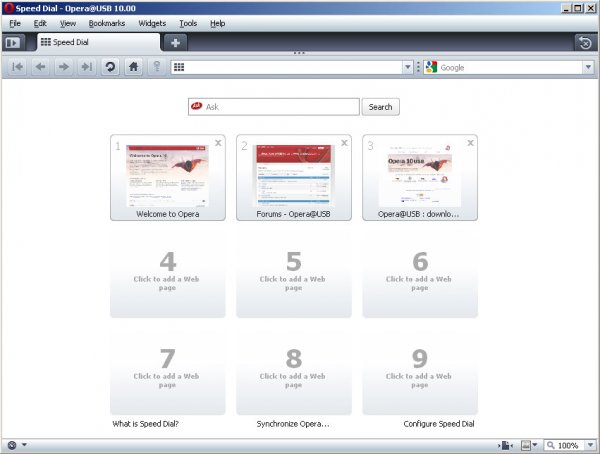Go back with the Back arrow

click(x=40, y=67)
